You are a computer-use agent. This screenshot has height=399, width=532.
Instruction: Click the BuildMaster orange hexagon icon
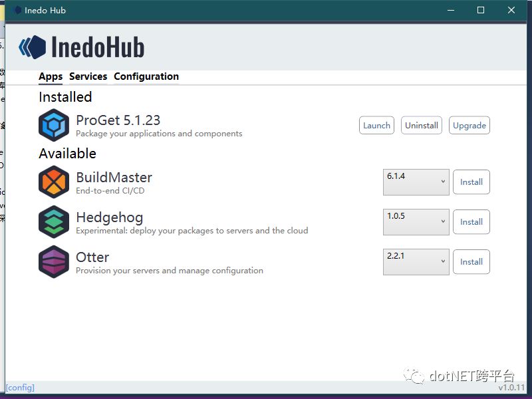coord(54,182)
